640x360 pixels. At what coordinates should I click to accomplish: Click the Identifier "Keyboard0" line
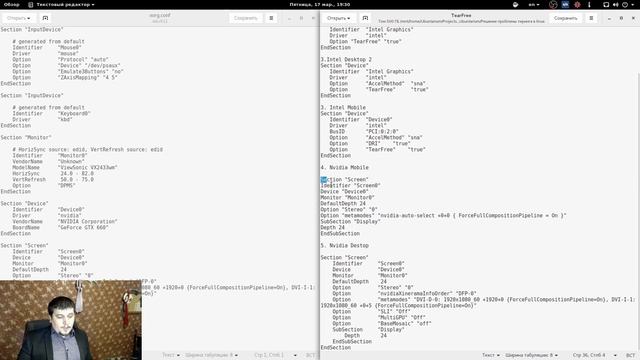tap(51, 113)
